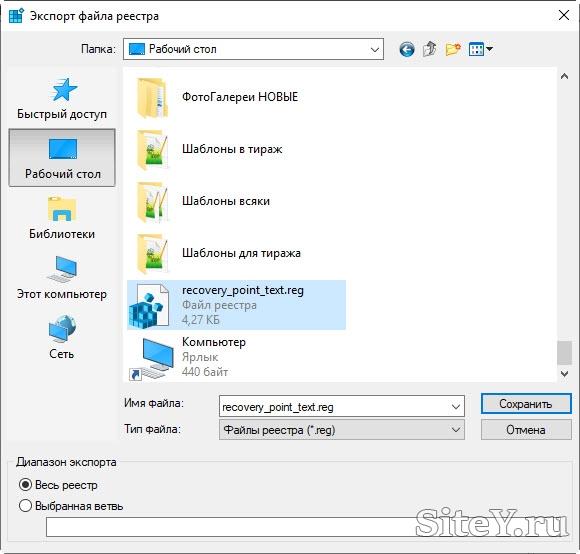This screenshot has width=580, height=554.
Task: Select the Весь реестр radio button
Action: click(25, 485)
